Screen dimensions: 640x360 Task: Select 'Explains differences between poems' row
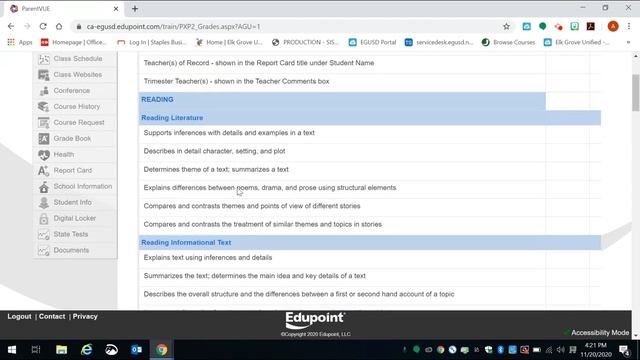tap(370, 188)
